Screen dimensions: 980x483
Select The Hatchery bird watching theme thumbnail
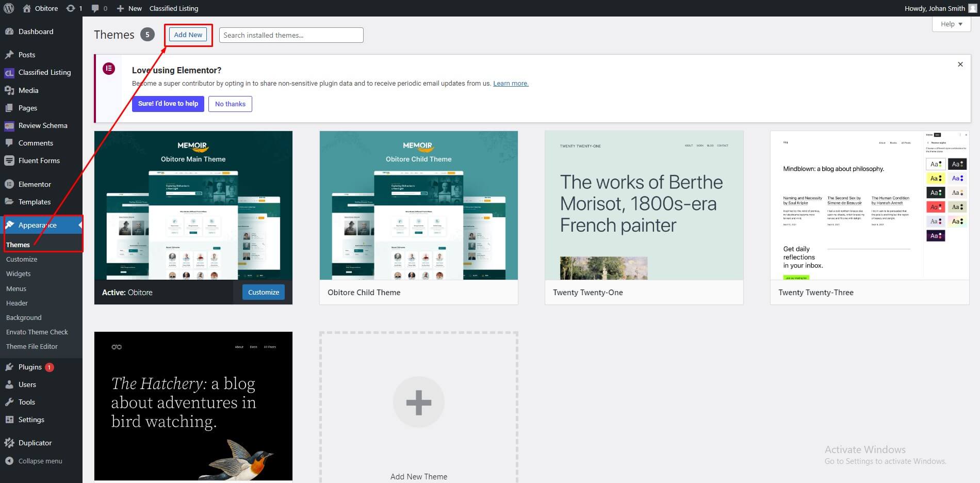pos(193,406)
